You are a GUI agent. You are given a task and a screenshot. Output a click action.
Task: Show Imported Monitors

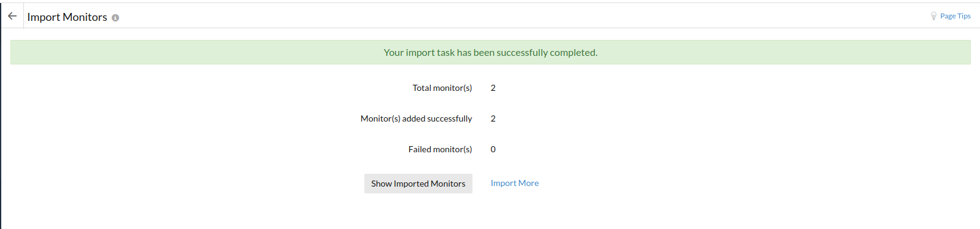[x=418, y=184]
